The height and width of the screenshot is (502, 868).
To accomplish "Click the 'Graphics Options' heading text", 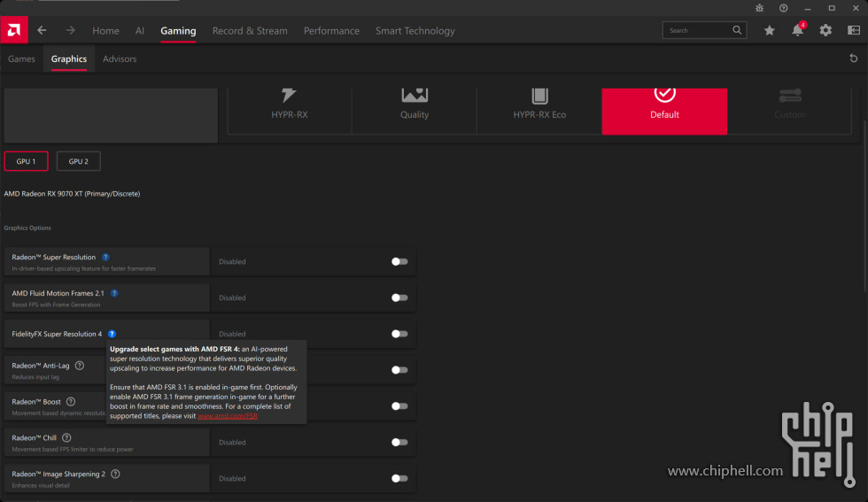I will tap(27, 228).
